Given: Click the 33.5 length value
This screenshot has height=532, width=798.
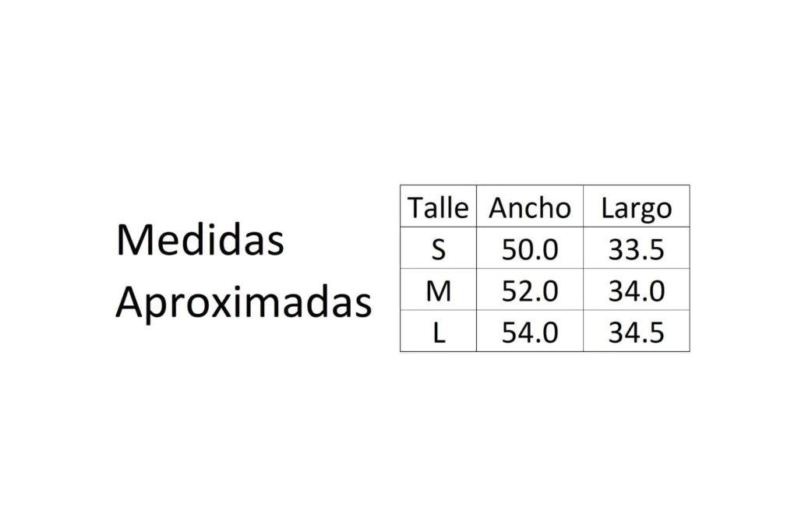Looking at the screenshot, I should (x=636, y=249).
